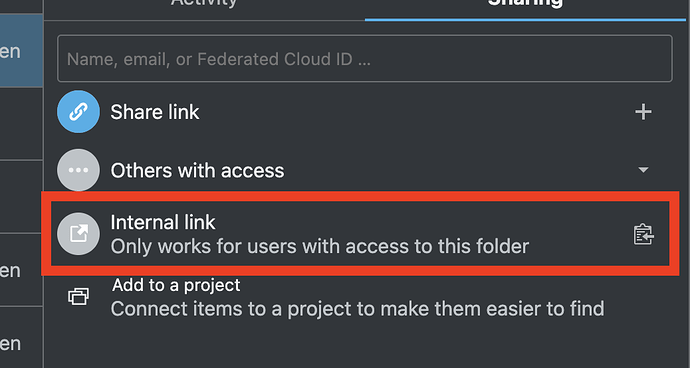Create a new share link with plus icon

point(643,112)
